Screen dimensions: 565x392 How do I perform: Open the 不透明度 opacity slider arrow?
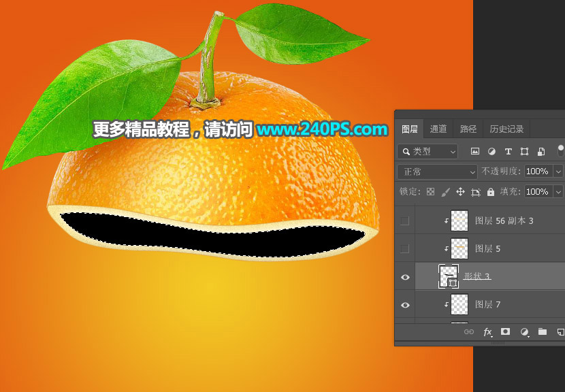click(x=558, y=171)
